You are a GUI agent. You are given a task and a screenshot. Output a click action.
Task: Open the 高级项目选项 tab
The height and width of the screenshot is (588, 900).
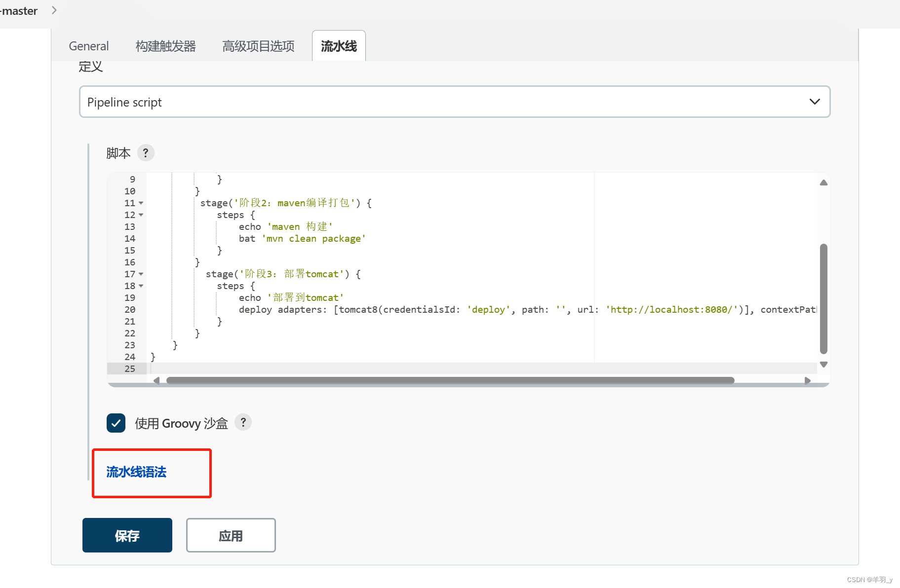(258, 46)
